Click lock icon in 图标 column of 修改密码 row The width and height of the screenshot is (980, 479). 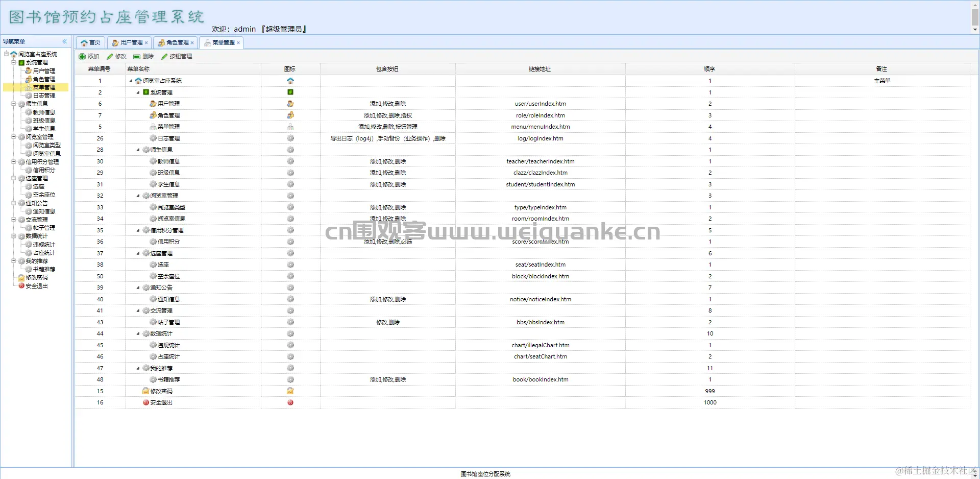[290, 391]
